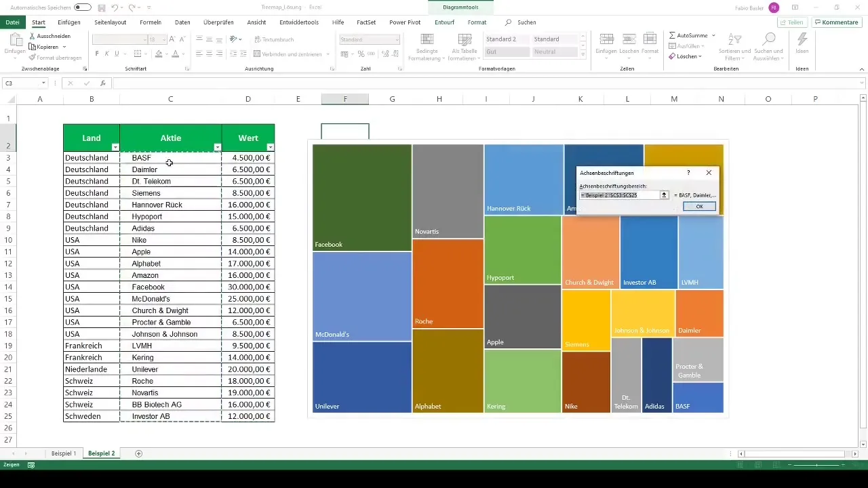
Task: Click the Redo arrow icon
Action: 132,7
